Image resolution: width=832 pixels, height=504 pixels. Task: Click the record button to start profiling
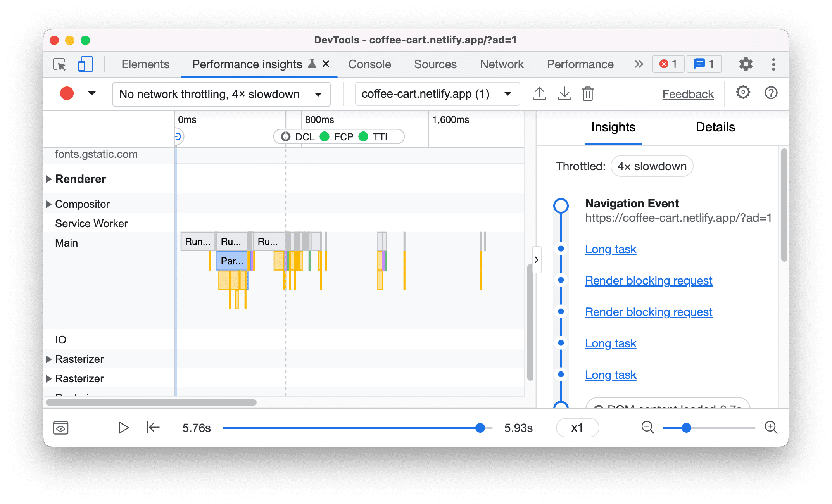click(67, 93)
